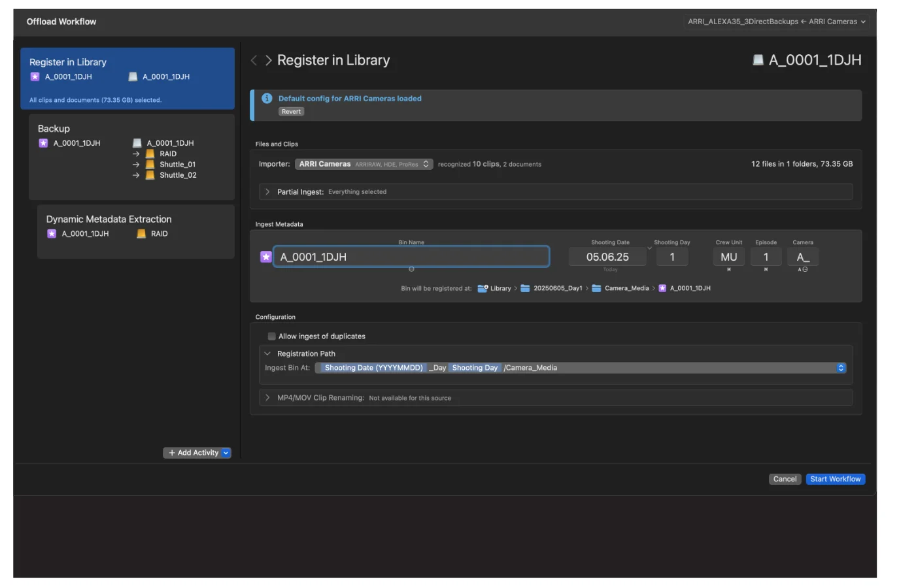The width and height of the screenshot is (899, 588).
Task: Expand MP4/MOV Clip Renaming section
Action: [x=267, y=397]
